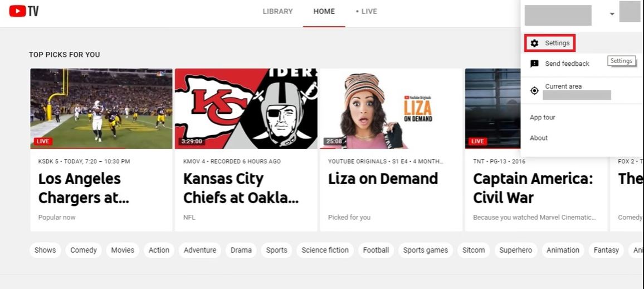Click the YouTube TV logo
This screenshot has height=289, width=644.
coord(24,11)
